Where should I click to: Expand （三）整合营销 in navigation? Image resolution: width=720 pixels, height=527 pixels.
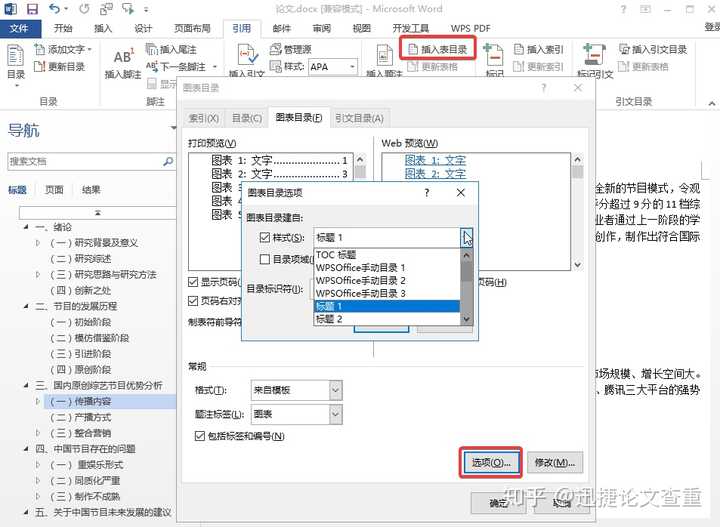(x=38, y=432)
